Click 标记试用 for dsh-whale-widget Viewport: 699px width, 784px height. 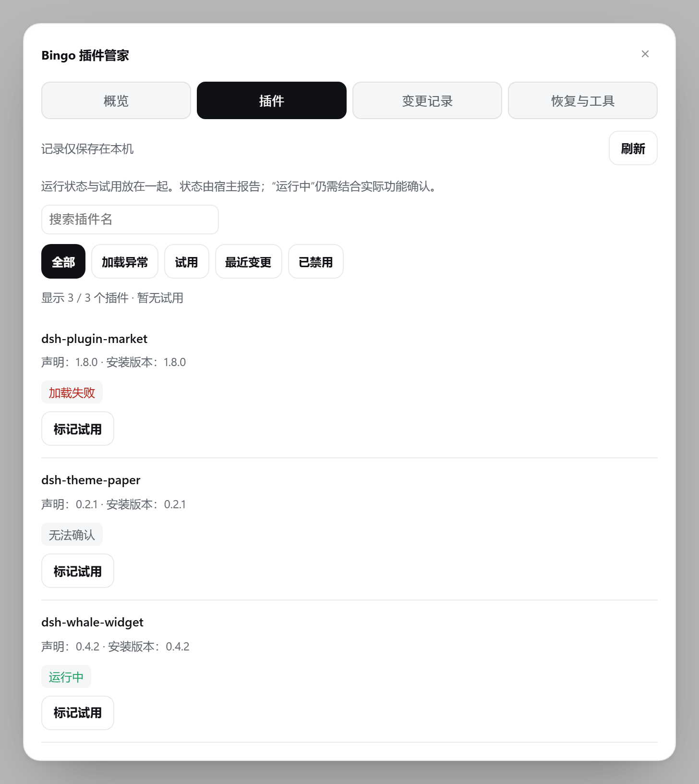(78, 713)
